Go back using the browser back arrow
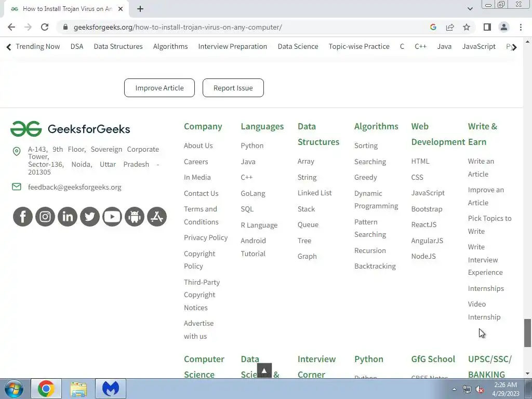The width and height of the screenshot is (532, 399). pyautogui.click(x=11, y=27)
